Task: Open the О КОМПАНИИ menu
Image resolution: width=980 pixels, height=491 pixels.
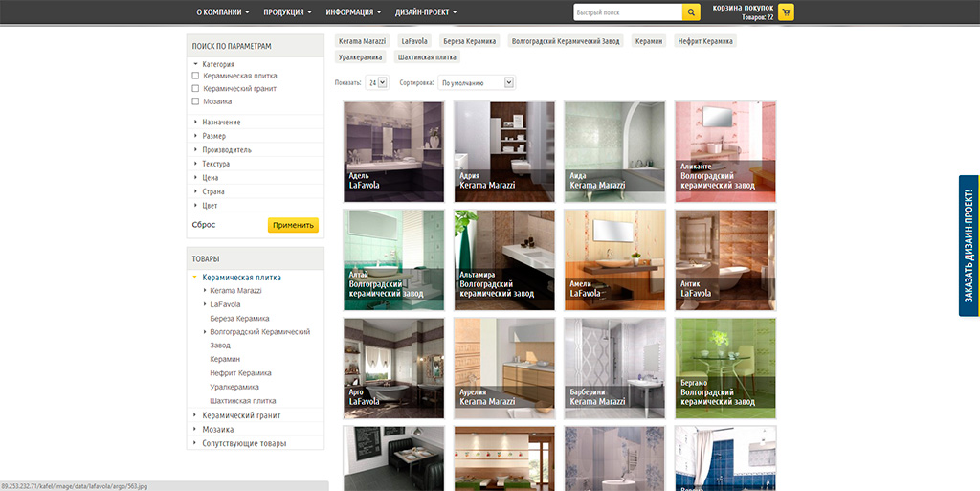Action: click(222, 11)
